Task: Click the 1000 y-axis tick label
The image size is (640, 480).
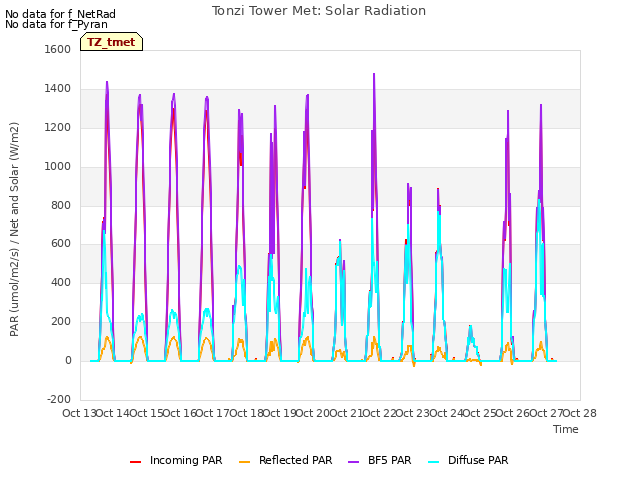Action: [58, 166]
